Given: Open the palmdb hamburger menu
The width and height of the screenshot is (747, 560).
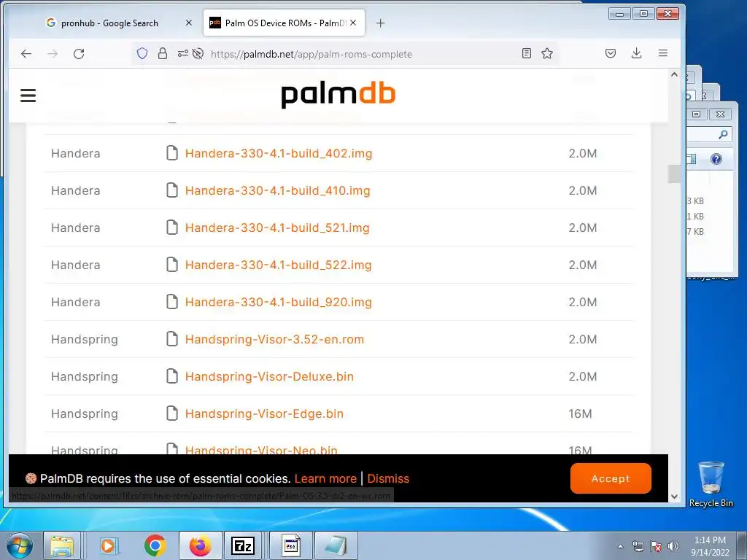Looking at the screenshot, I should click(28, 96).
